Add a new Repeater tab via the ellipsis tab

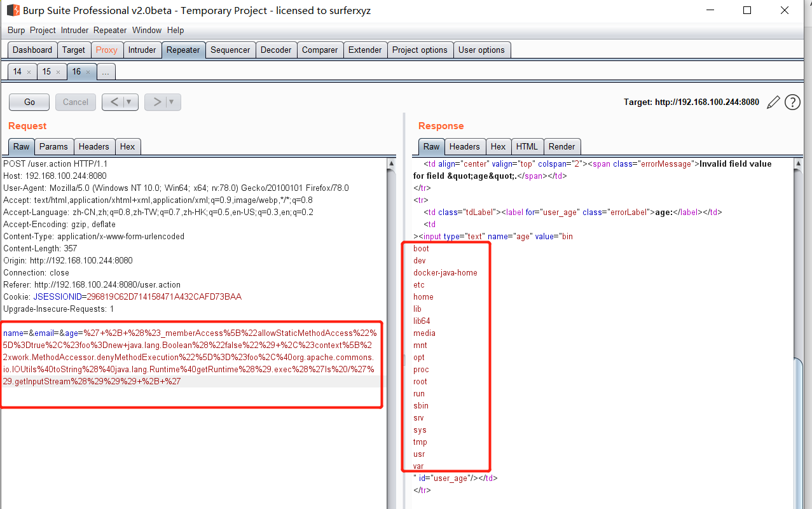pos(106,72)
